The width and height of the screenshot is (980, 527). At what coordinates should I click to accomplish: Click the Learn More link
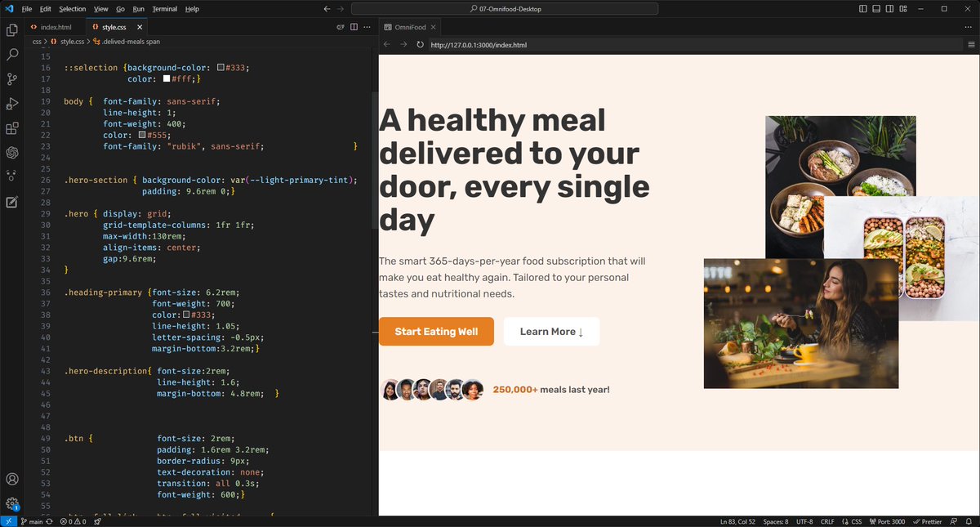[x=551, y=332]
